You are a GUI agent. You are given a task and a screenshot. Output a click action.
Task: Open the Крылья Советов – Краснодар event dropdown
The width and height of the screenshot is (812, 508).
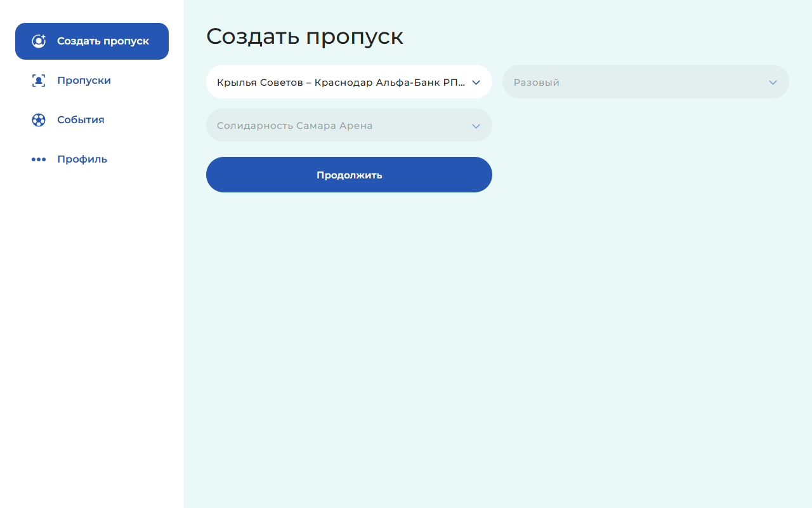click(349, 82)
